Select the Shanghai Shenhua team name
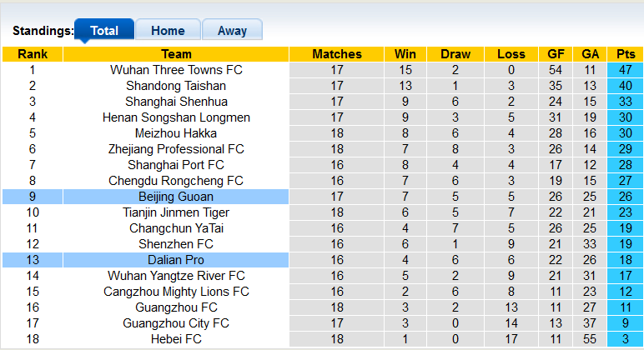 click(176, 102)
